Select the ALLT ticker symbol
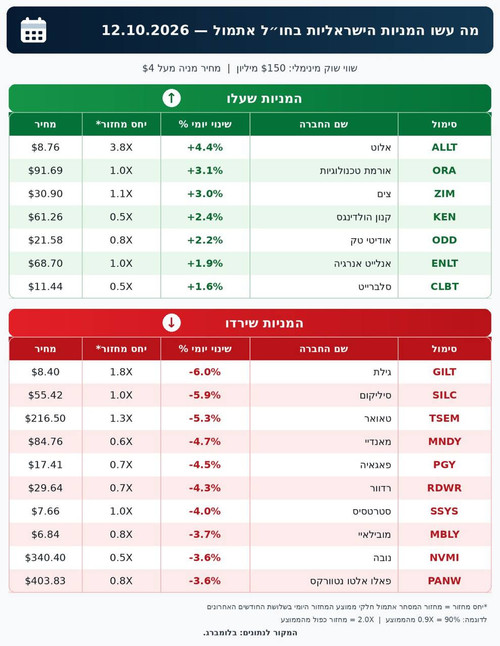The height and width of the screenshot is (646, 500). pos(444,147)
